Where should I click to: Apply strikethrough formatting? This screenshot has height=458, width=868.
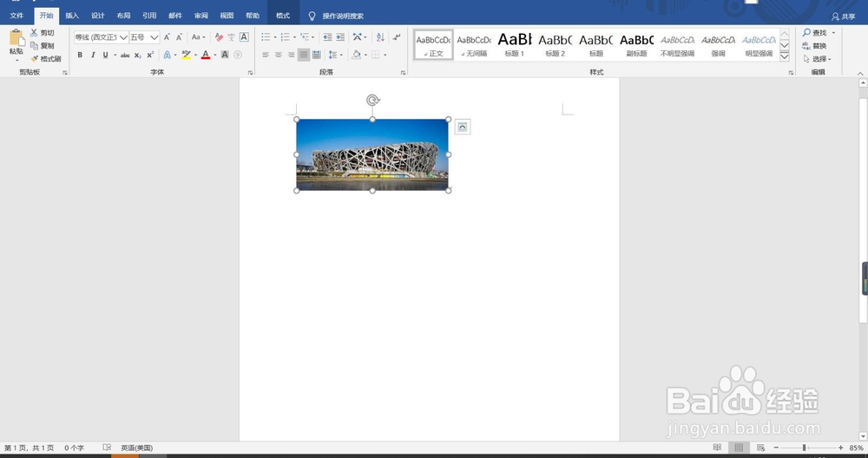tap(125, 55)
